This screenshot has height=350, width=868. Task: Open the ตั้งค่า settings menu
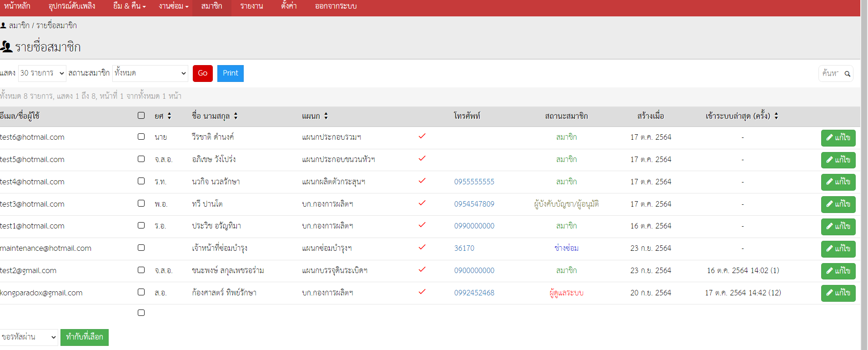[289, 6]
